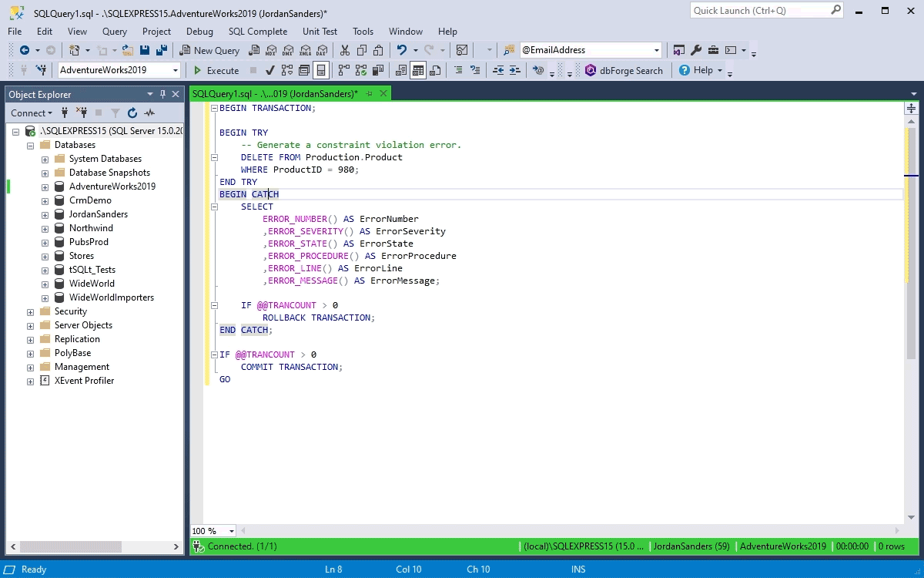Cut the selected text
924x578 pixels.
click(345, 49)
